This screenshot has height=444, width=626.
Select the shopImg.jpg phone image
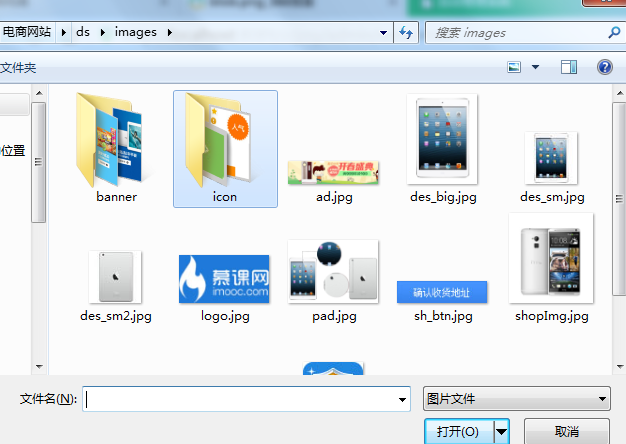point(551,258)
